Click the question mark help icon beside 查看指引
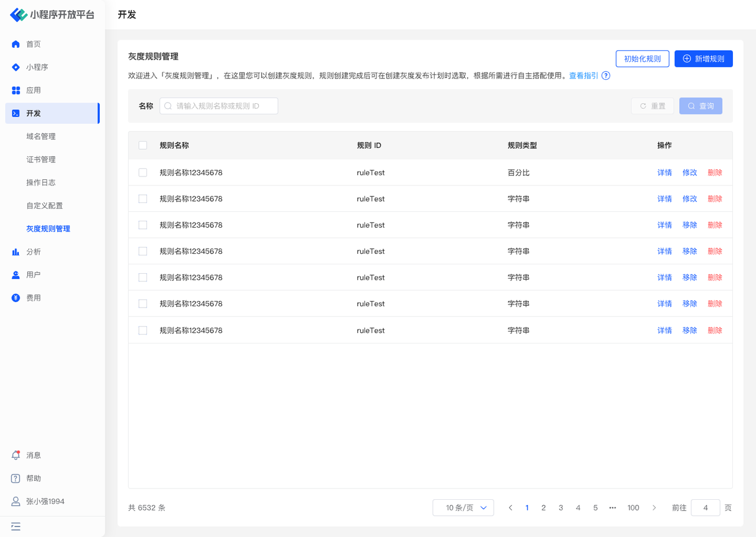Screen dimensions: 756x537 coord(605,76)
